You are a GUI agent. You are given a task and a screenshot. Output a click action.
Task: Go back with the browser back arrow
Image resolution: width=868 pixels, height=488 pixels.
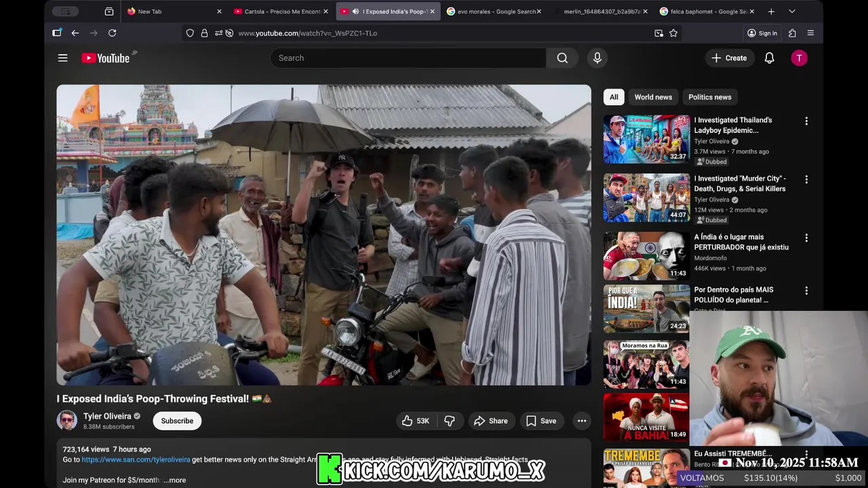coord(75,33)
